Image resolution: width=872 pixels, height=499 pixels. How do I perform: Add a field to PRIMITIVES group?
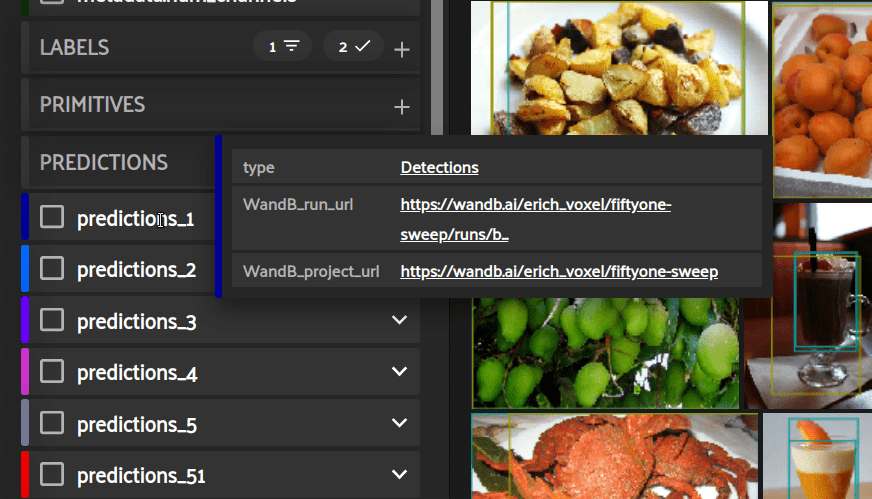tap(402, 107)
